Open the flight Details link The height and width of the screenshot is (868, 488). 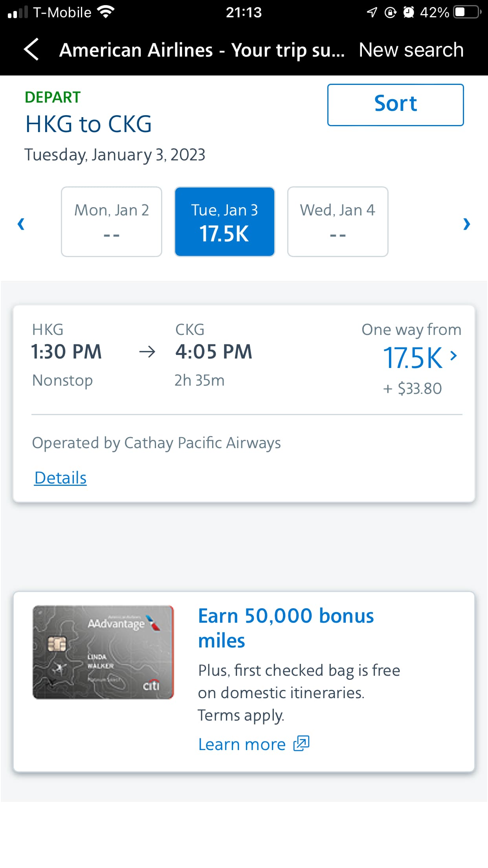click(x=61, y=478)
